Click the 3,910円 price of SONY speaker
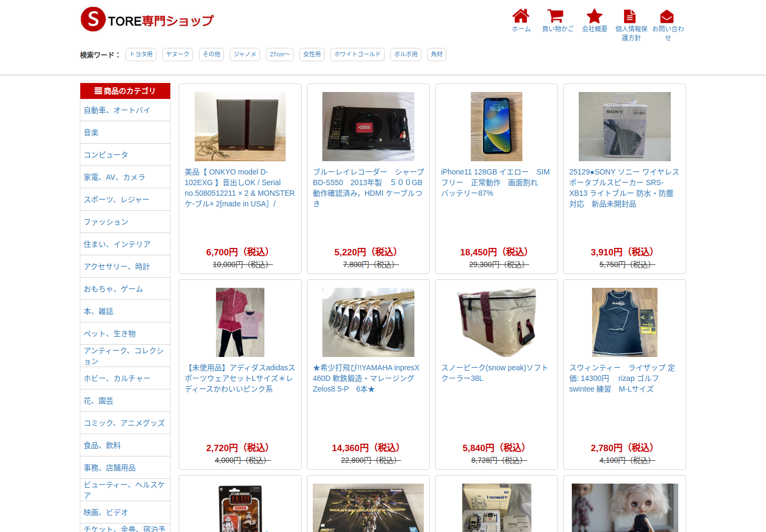The image size is (766, 532). [625, 252]
